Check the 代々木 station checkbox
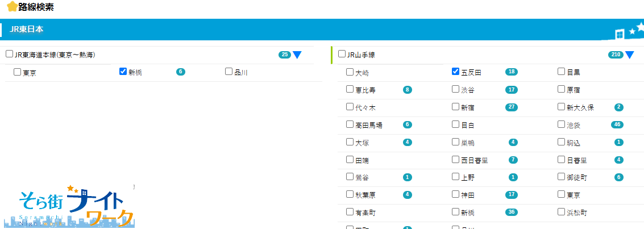This screenshot has height=229, width=644. click(x=350, y=107)
